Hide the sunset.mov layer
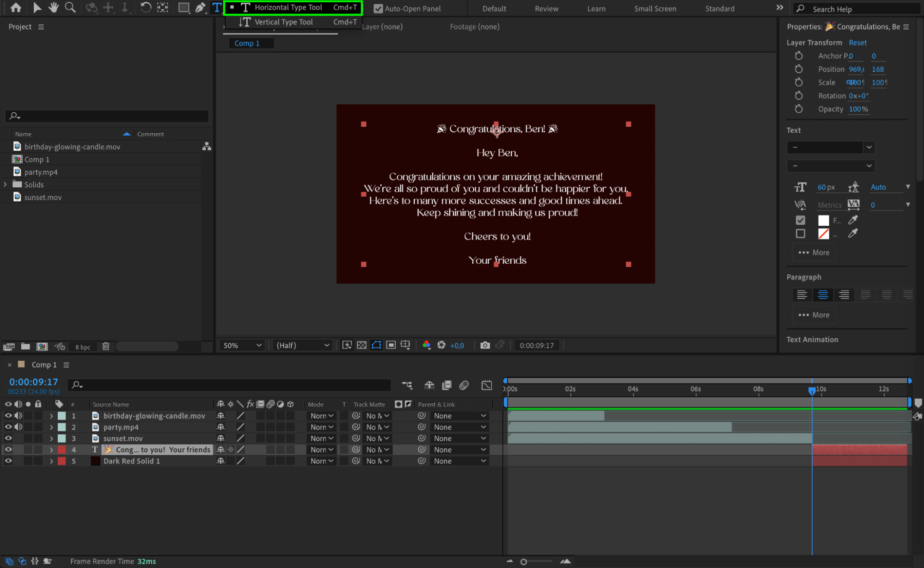 click(x=8, y=438)
